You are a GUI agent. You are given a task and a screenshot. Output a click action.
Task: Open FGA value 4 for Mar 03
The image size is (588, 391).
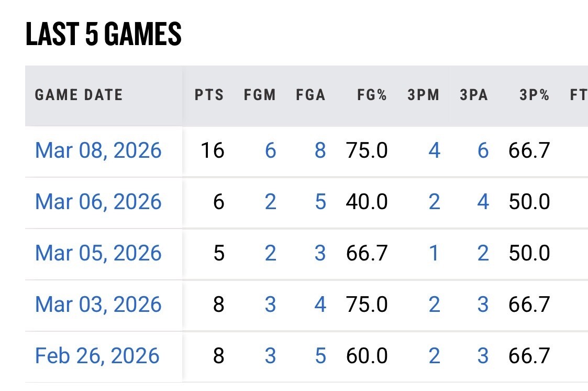click(320, 305)
